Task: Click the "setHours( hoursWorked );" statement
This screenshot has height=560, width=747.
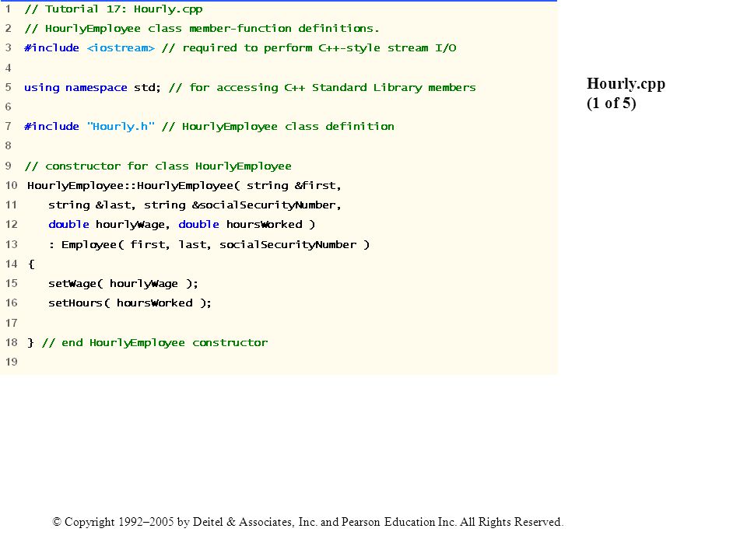Action: point(130,303)
